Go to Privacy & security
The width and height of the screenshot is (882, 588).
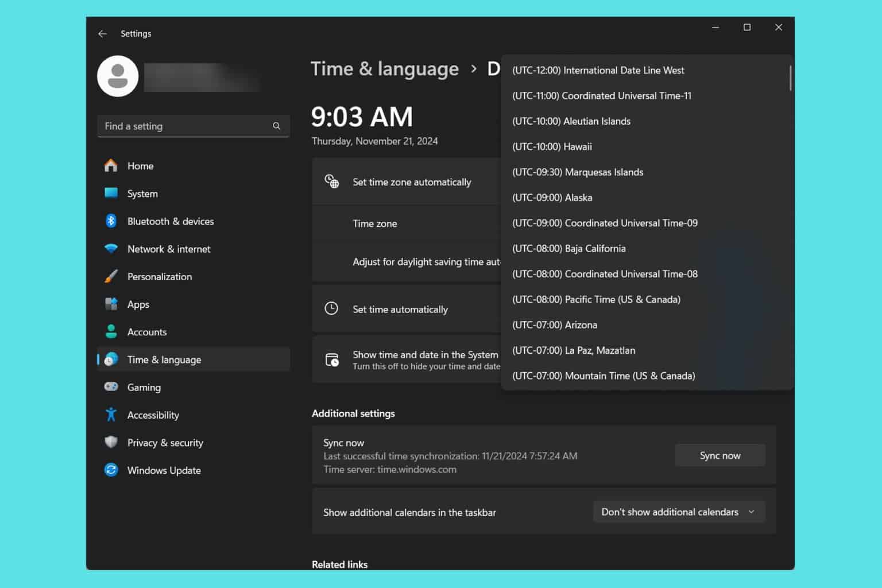(194, 442)
